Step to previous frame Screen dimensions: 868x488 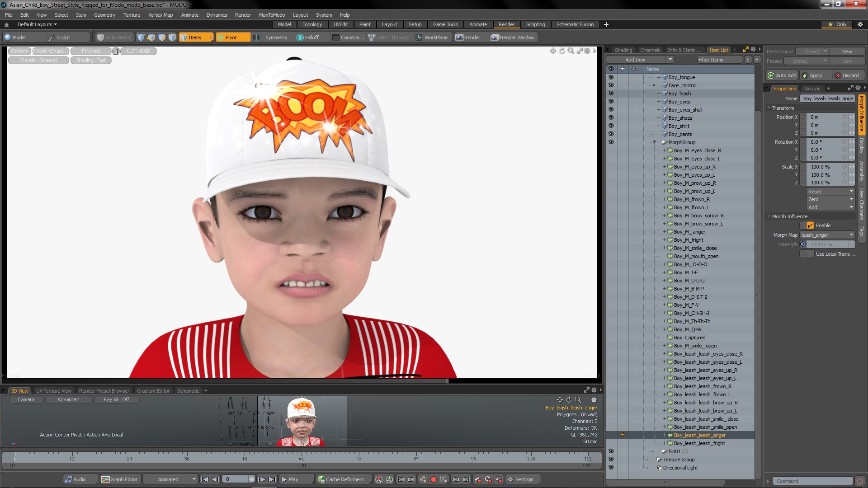click(216, 479)
